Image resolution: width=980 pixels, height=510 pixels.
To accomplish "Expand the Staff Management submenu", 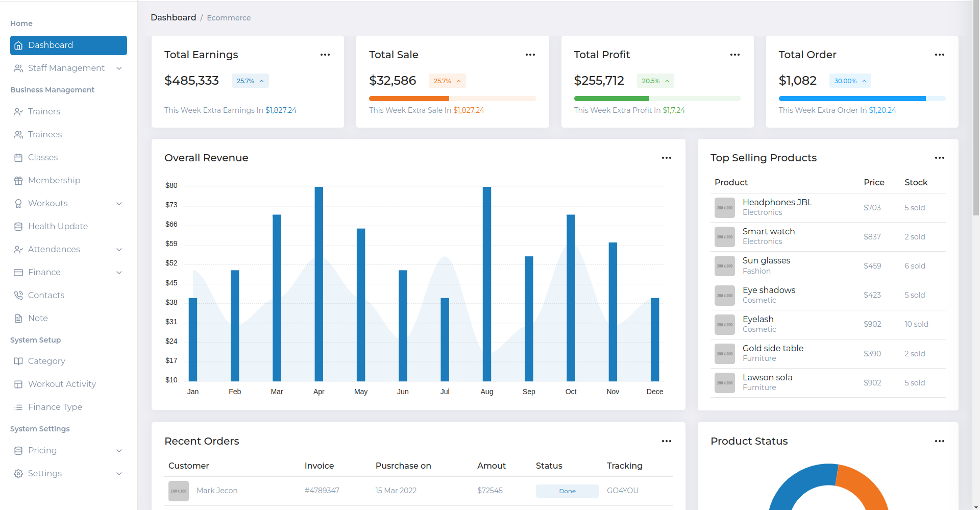I will tap(119, 68).
